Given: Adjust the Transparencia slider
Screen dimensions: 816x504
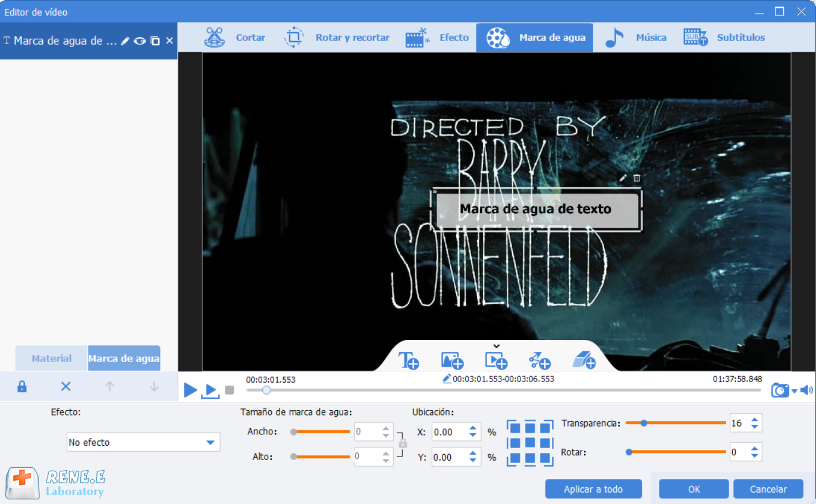Looking at the screenshot, I should [676, 423].
